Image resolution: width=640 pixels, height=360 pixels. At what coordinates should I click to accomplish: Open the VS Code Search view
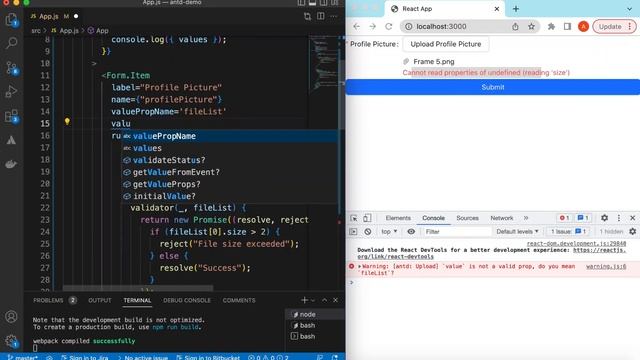pos(11,43)
